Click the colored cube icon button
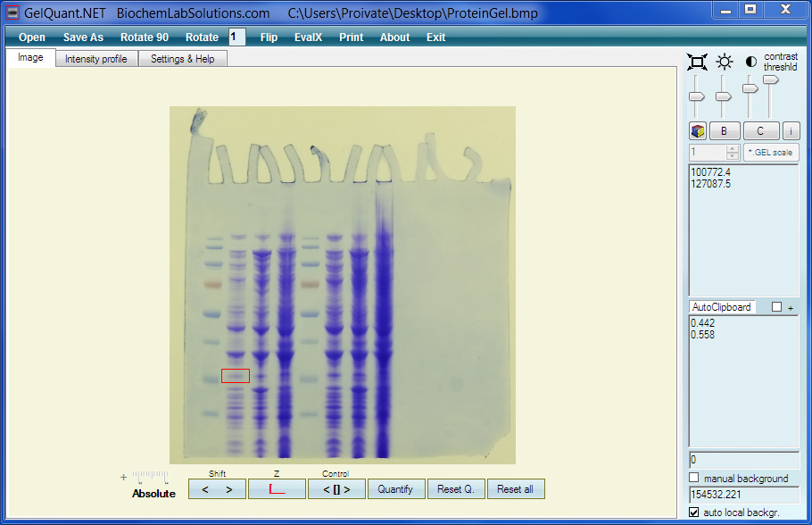The image size is (812, 525). click(699, 131)
